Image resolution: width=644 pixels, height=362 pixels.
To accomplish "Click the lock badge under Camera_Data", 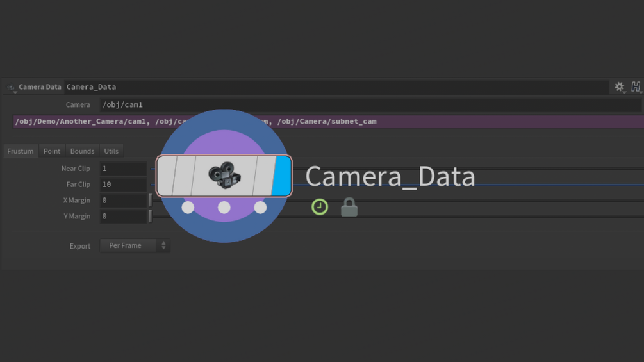I will (349, 207).
